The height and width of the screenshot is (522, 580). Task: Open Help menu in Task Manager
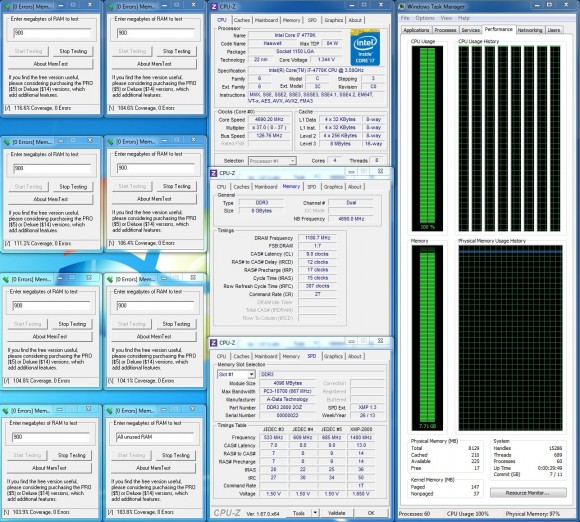[x=463, y=18]
